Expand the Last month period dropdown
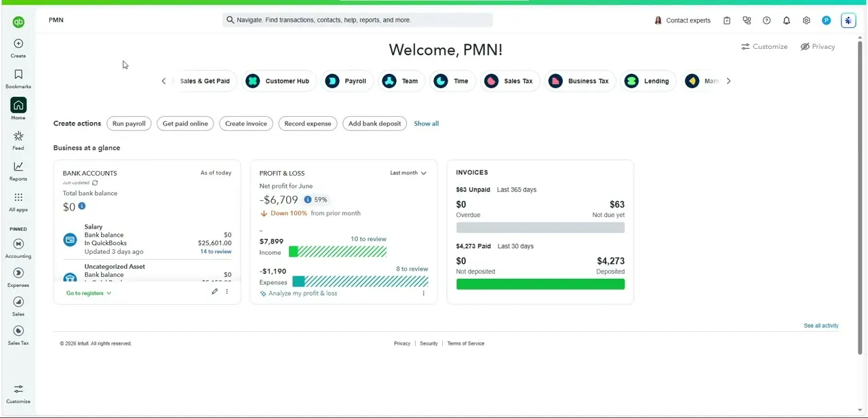The height and width of the screenshot is (418, 868). (x=408, y=173)
